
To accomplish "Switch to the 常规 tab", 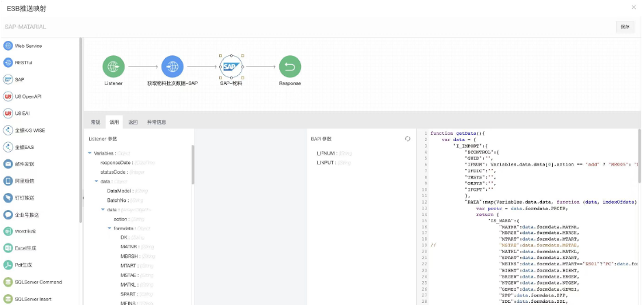I will (x=95, y=122).
